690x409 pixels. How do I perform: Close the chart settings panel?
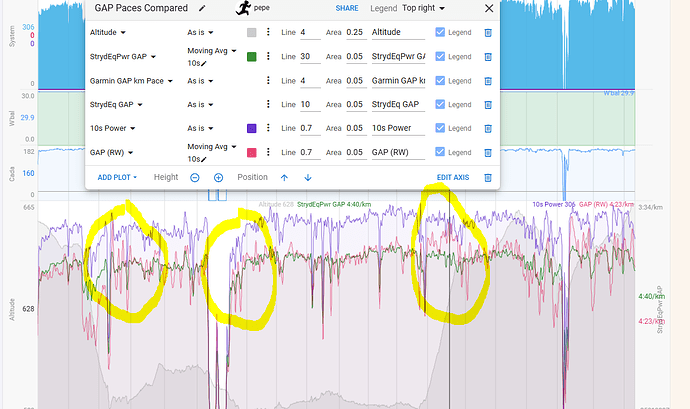coord(489,8)
